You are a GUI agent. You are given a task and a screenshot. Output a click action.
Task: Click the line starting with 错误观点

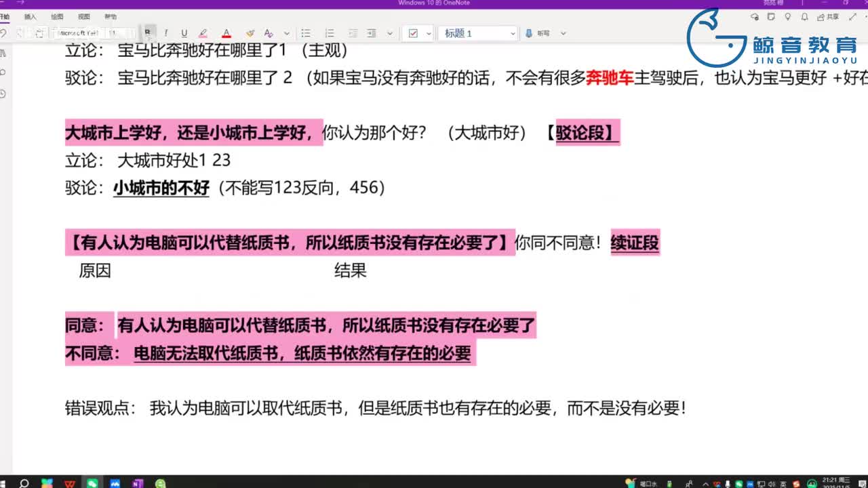pyautogui.click(x=376, y=408)
